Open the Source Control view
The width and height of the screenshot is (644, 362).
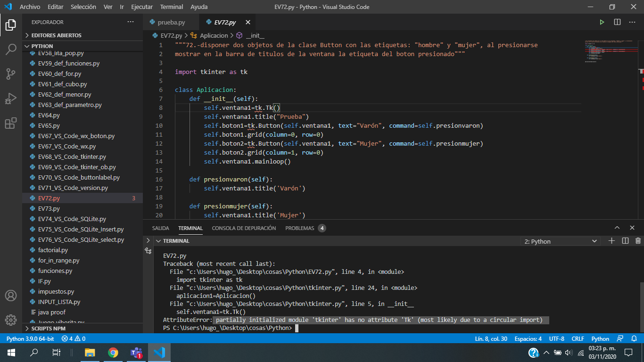[x=11, y=74]
